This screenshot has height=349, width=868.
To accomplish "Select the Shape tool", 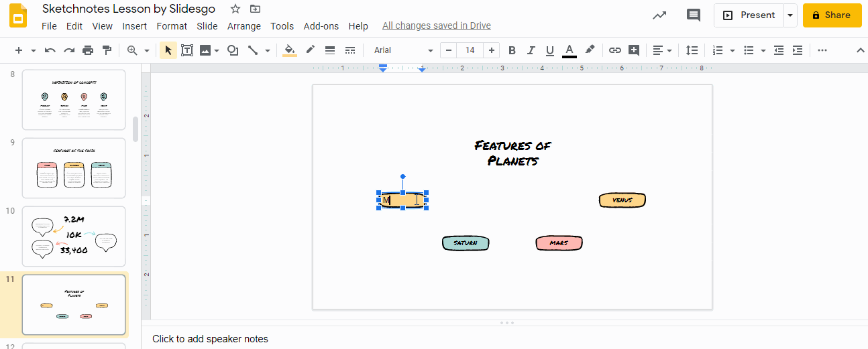I will pyautogui.click(x=233, y=50).
